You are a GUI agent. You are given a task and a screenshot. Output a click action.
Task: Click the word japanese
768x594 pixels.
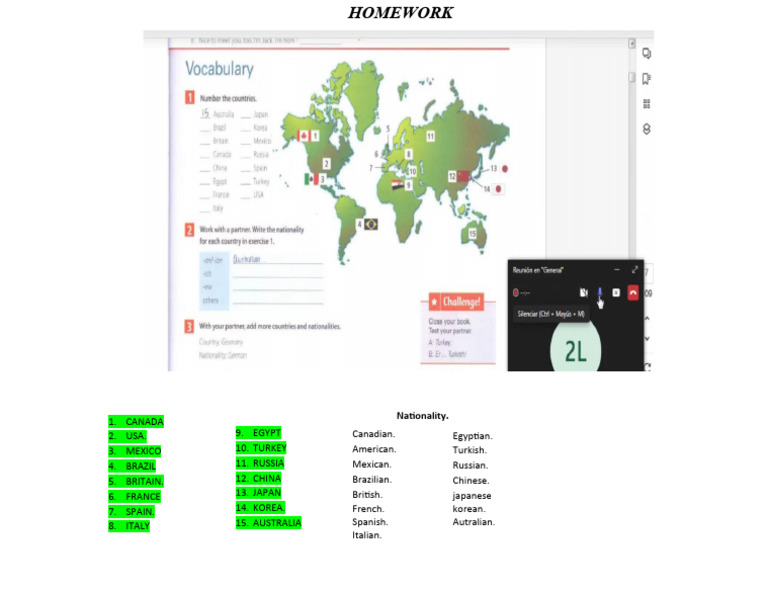[472, 496]
